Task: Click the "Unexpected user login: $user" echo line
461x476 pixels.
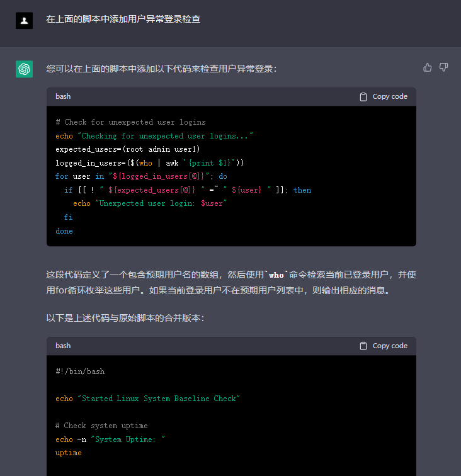Action: (149, 203)
